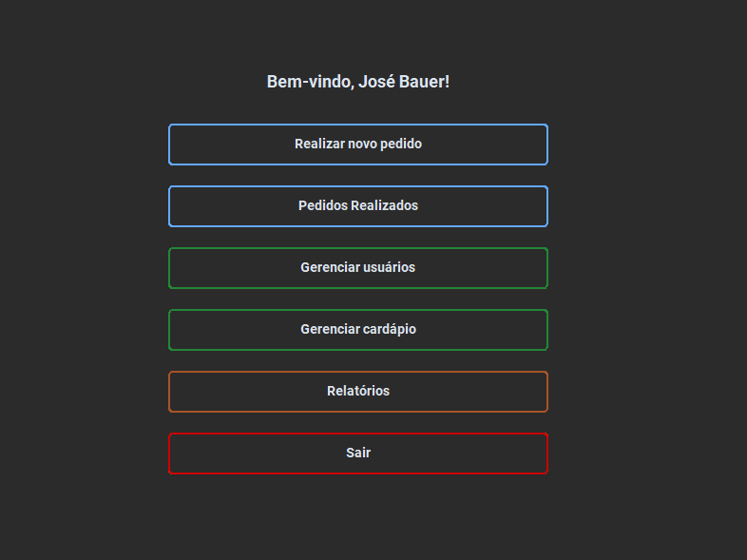Select the first green-bordered menu button
Viewport: 747px width, 560px height.
click(x=358, y=268)
